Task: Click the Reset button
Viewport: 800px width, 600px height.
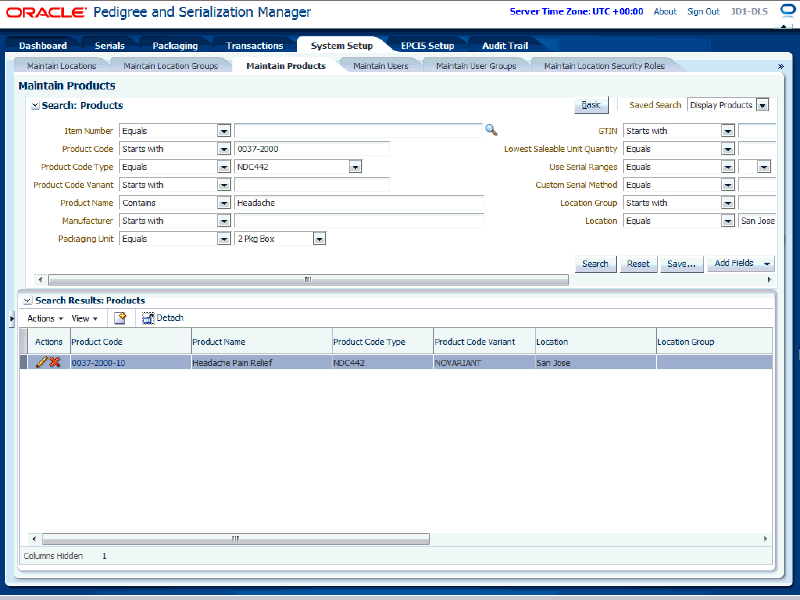Action: pyautogui.click(x=638, y=264)
